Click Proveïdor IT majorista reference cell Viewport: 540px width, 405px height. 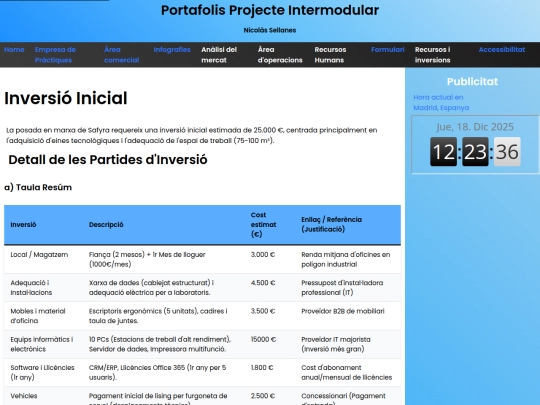[x=348, y=344]
